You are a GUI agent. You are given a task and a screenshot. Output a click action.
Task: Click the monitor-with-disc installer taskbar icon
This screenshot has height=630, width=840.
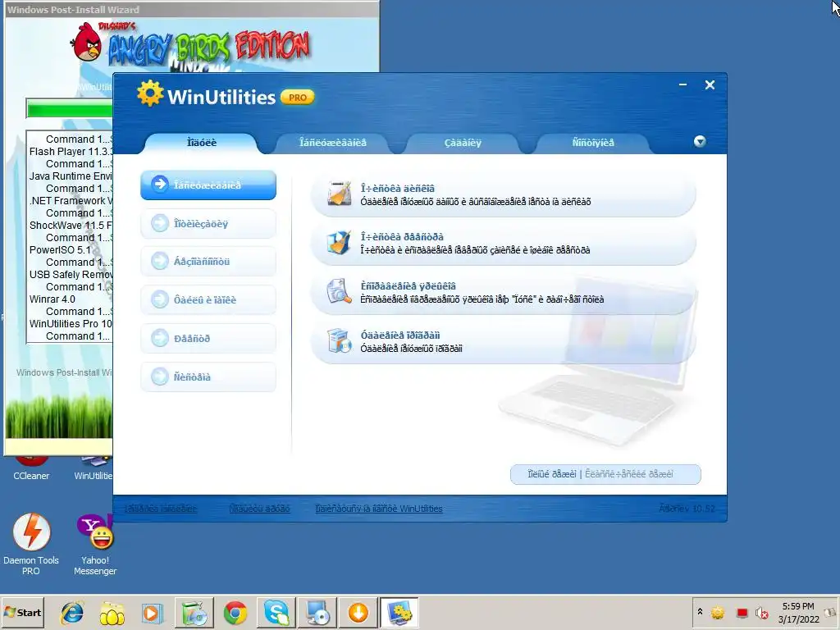click(x=317, y=613)
